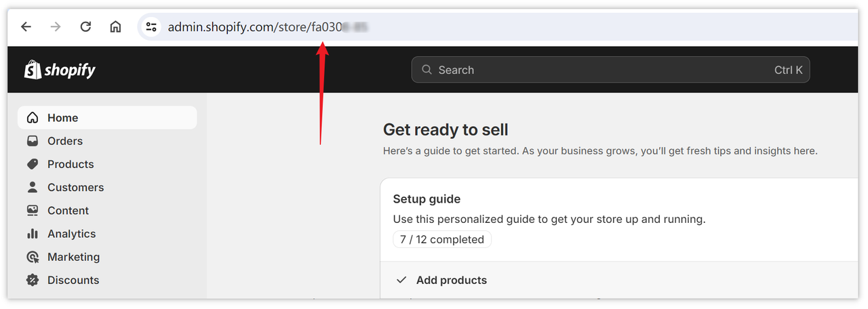This screenshot has height=309, width=868.
Task: Click the Discounts percent badge icon
Action: (33, 280)
